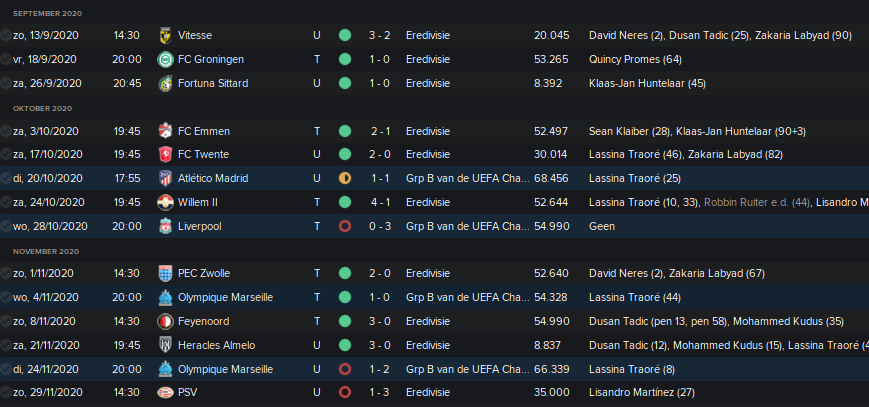Image resolution: width=869 pixels, height=407 pixels.
Task: Click the Vitesse club crest
Action: (165, 35)
